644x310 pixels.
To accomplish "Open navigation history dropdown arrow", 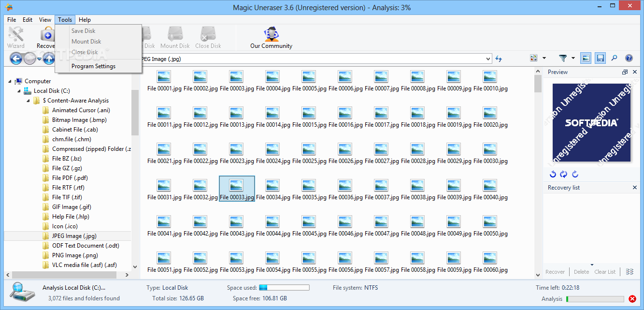I will click(x=39, y=59).
